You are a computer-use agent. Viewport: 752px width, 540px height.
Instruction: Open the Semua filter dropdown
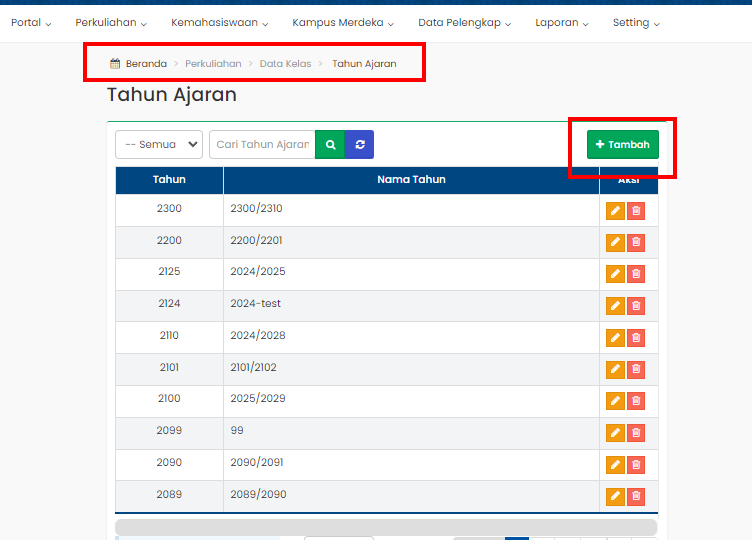[159, 144]
